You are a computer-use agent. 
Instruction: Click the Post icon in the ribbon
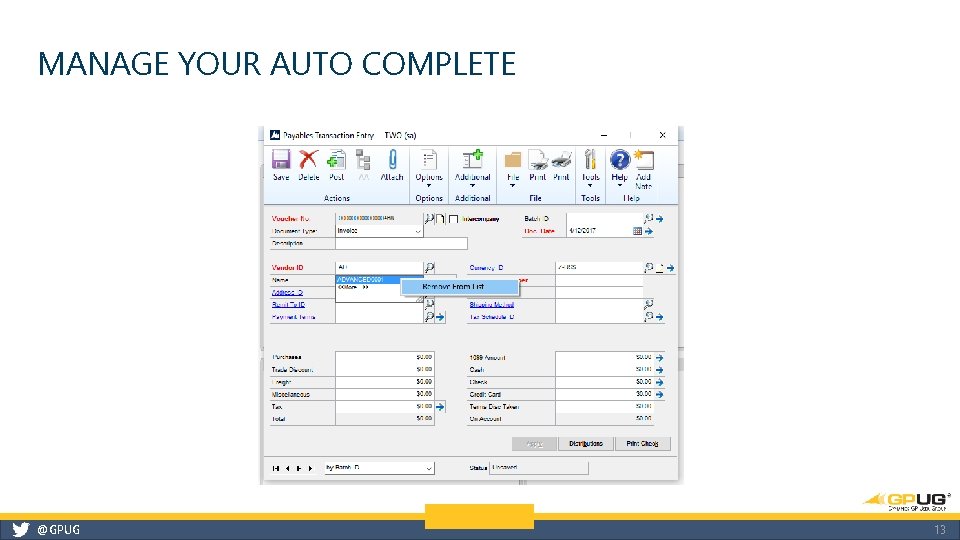(336, 159)
